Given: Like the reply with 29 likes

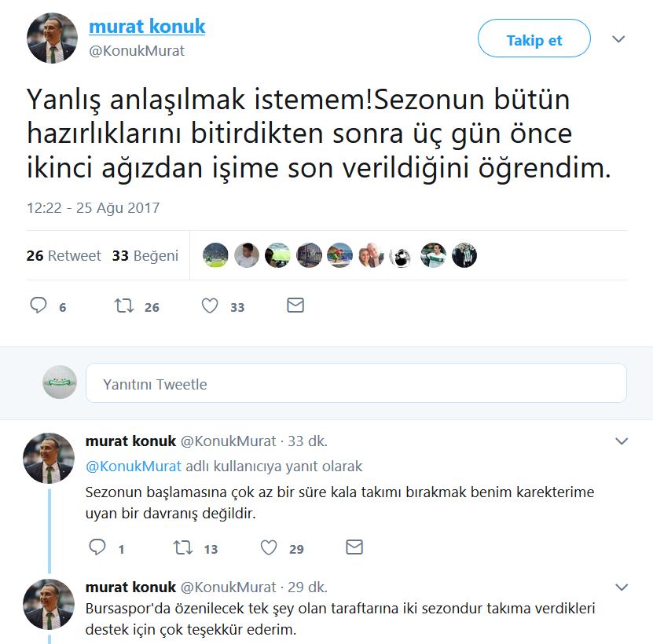Looking at the screenshot, I should click(269, 547).
